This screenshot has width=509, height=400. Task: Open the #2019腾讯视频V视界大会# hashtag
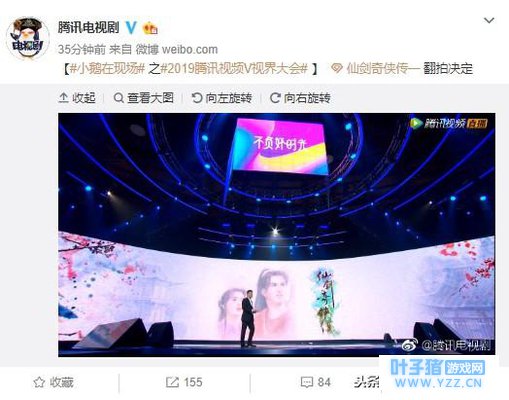(234, 69)
